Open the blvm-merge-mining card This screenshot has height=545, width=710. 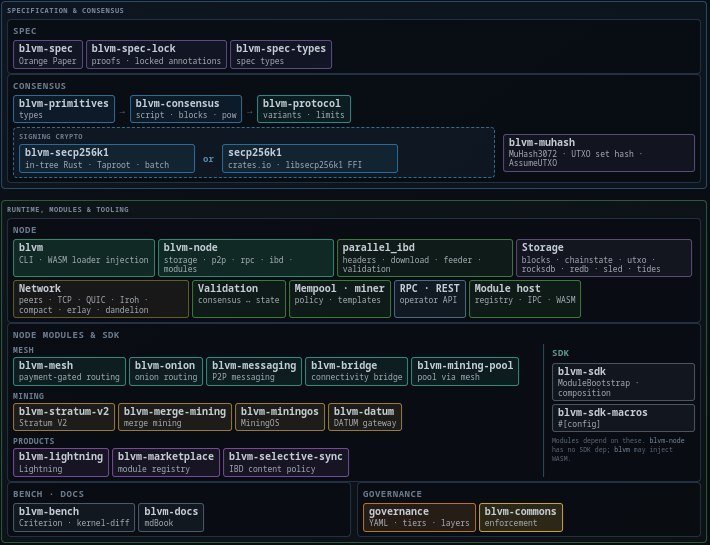tap(175, 417)
